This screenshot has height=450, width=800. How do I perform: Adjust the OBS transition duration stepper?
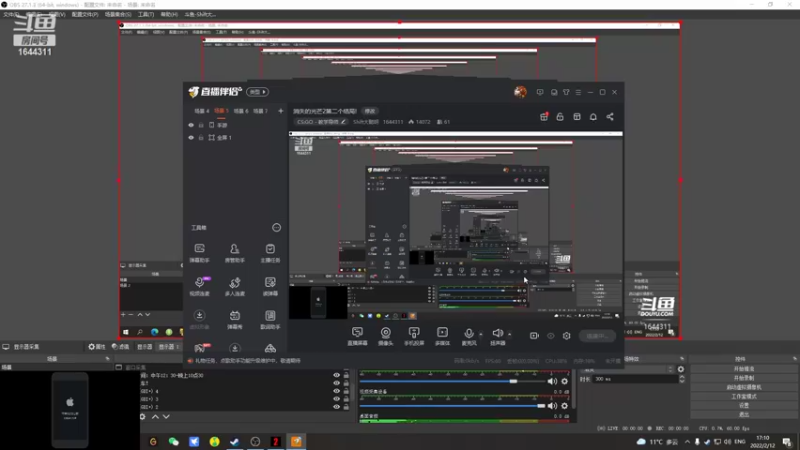click(682, 379)
